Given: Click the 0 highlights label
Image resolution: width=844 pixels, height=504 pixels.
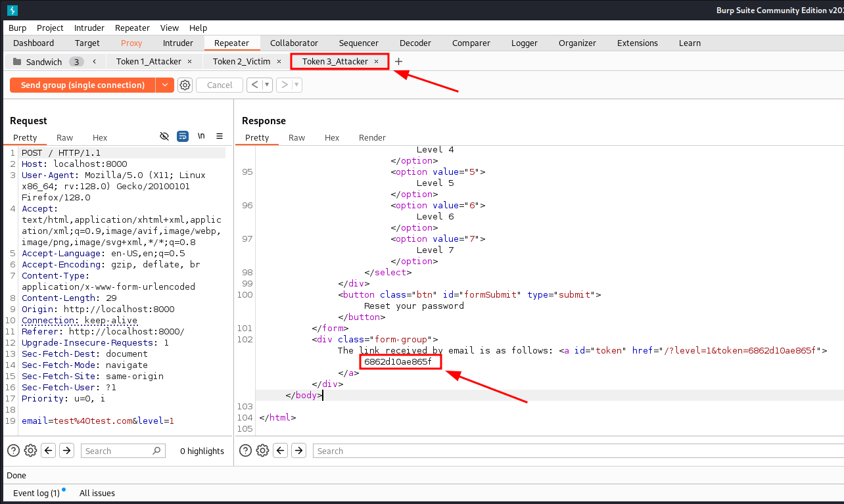Looking at the screenshot, I should point(202,451).
